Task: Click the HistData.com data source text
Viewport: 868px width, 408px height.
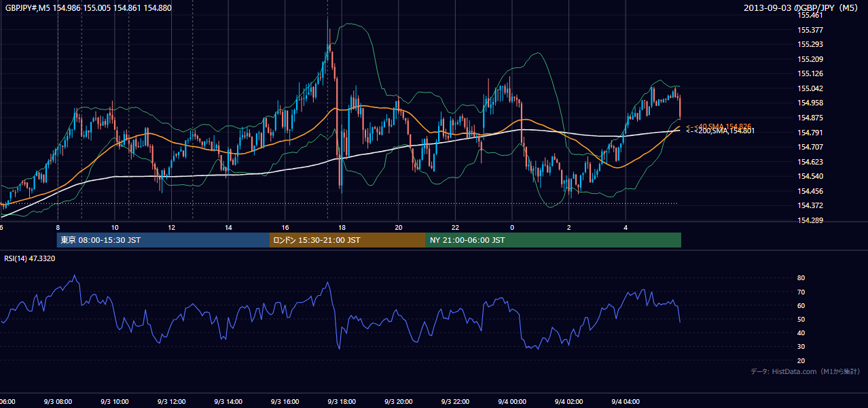Action: pos(806,371)
